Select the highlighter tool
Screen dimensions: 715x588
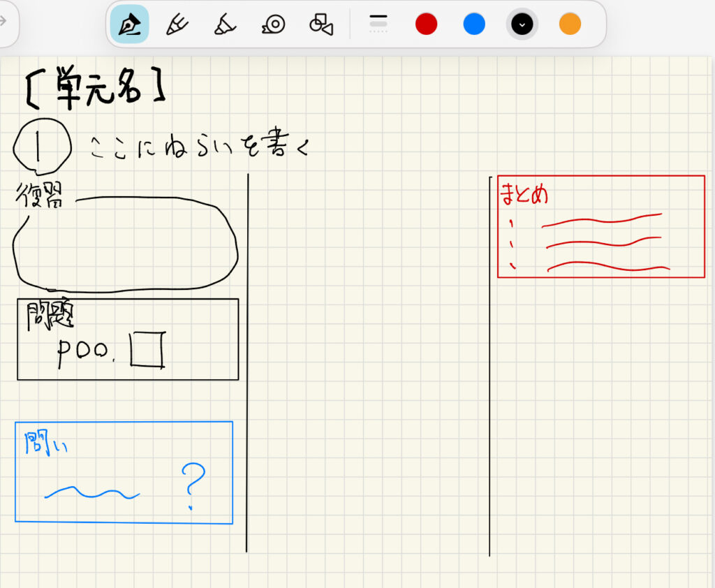click(225, 24)
